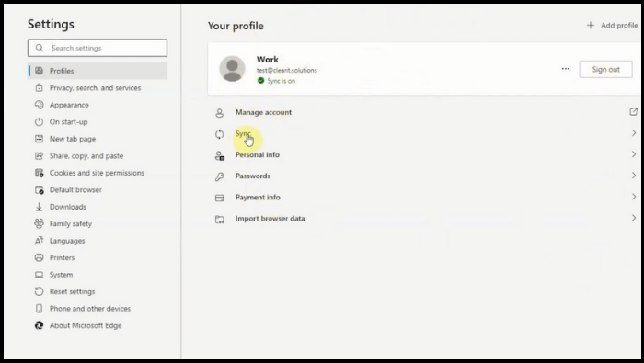Click the Passwords key icon
This screenshot has width=644, height=363.
tap(219, 176)
